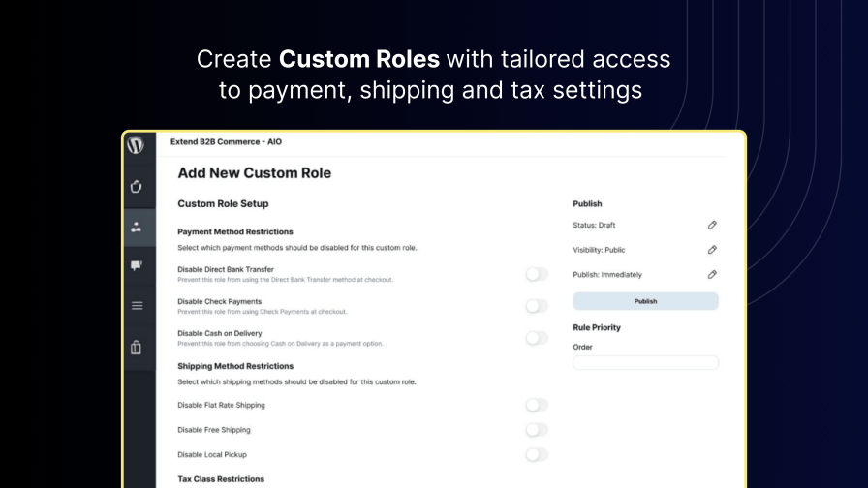Select the highlighted users icon in sidebar
The width and height of the screenshot is (868, 488).
tap(137, 229)
